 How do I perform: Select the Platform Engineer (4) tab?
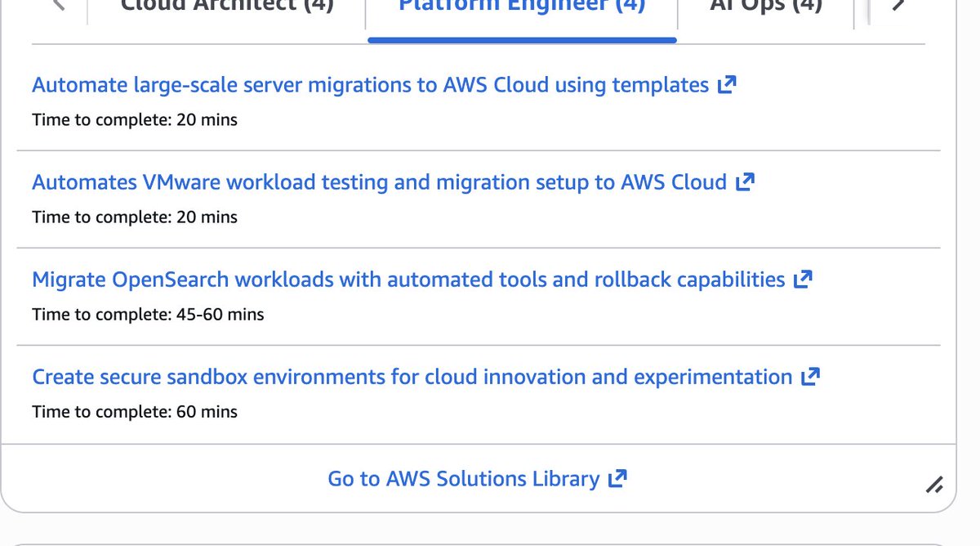pos(522,7)
